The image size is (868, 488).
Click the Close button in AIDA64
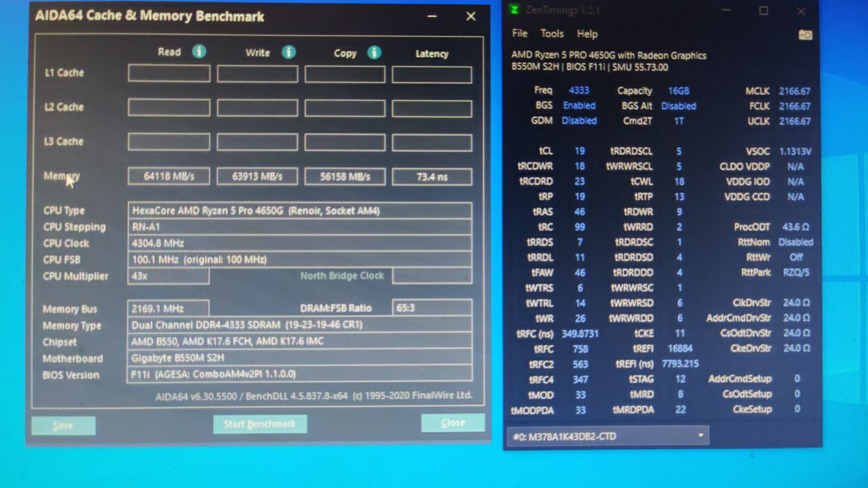click(x=452, y=422)
